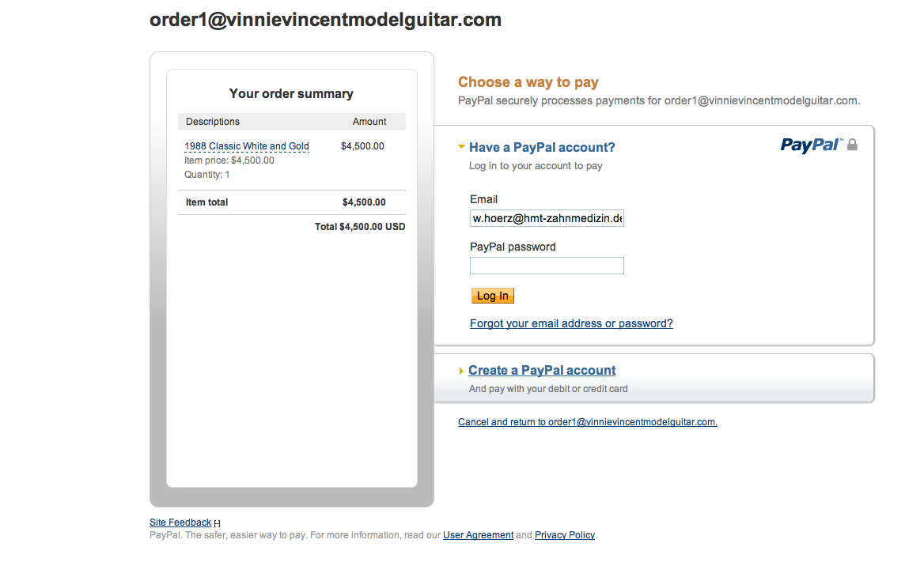Expand the Create a PayPal account arrow
Screen dimensions: 924x566
tap(461, 371)
